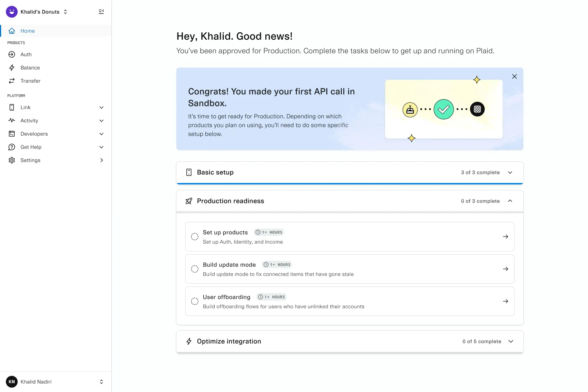Expand the Activity menu chevron
This screenshot has height=392, width=588.
101,121
